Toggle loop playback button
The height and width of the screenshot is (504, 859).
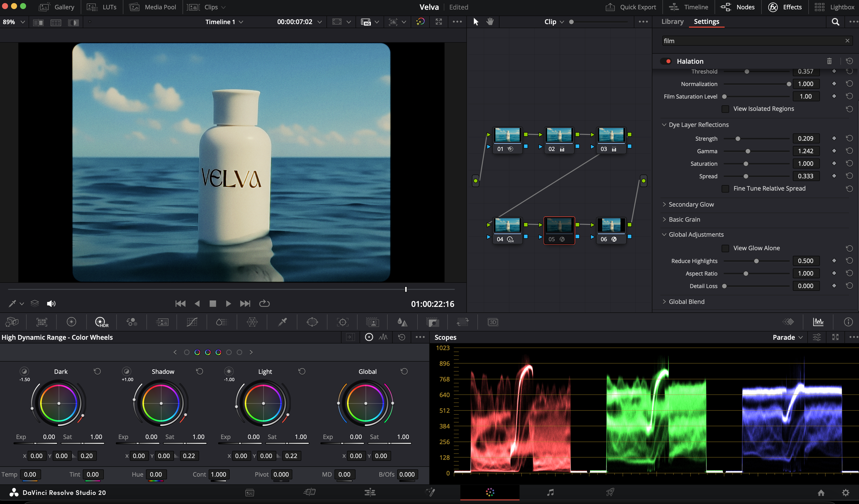pyautogui.click(x=264, y=303)
